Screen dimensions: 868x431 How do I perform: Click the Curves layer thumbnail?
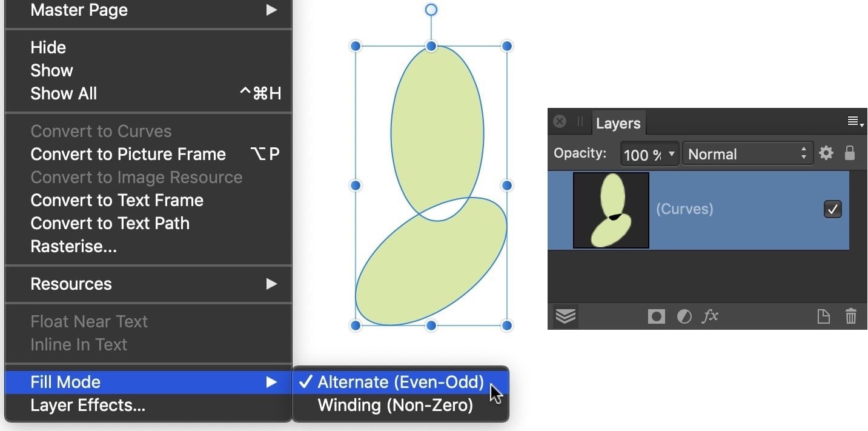(610, 210)
